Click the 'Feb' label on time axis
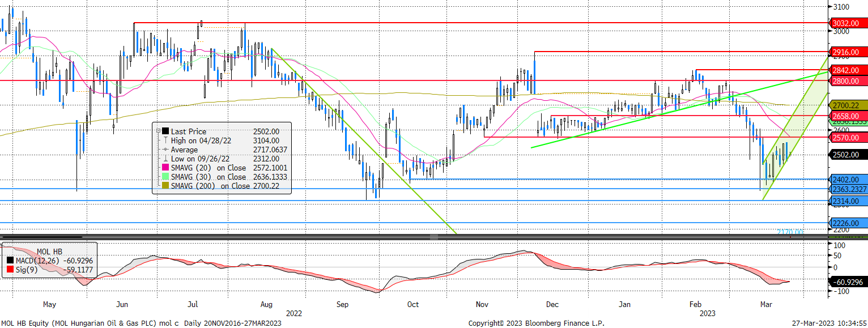Image resolution: width=868 pixels, height=328 pixels. point(695,304)
